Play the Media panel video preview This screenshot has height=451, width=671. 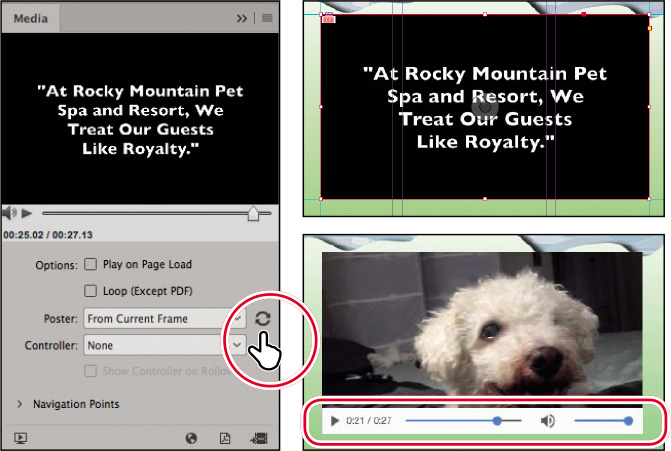27,213
